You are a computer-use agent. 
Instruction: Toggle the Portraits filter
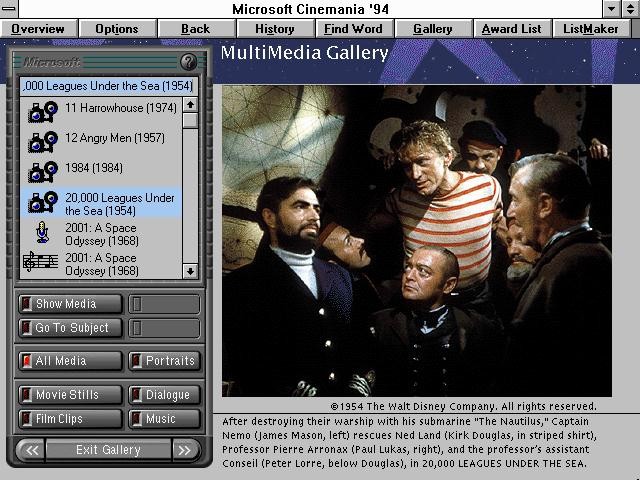[164, 361]
